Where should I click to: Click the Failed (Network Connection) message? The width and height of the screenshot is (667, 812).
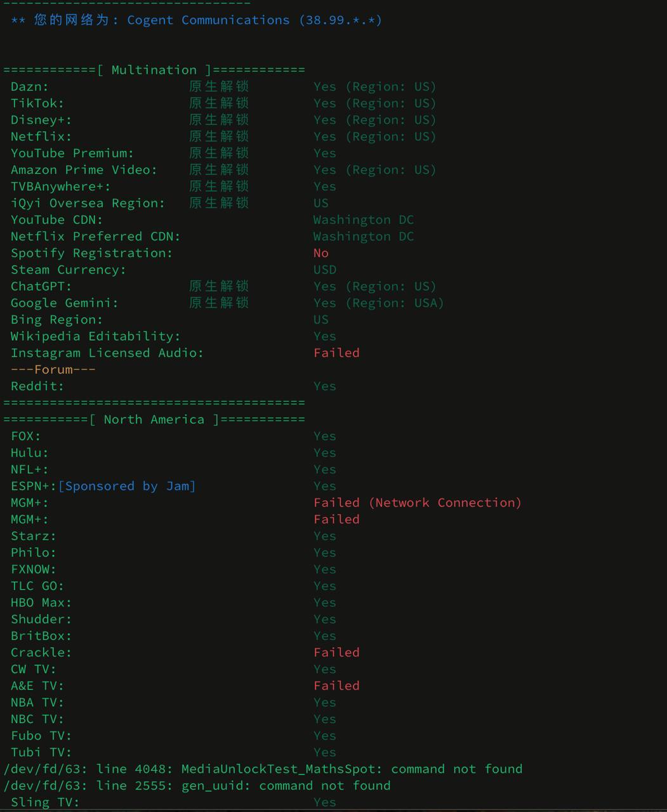pyautogui.click(x=417, y=502)
